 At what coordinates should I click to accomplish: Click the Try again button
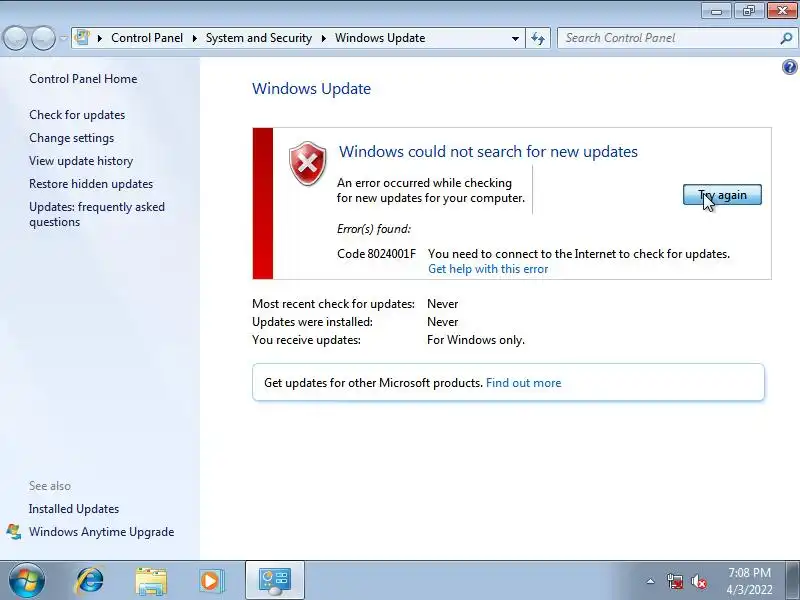722,195
